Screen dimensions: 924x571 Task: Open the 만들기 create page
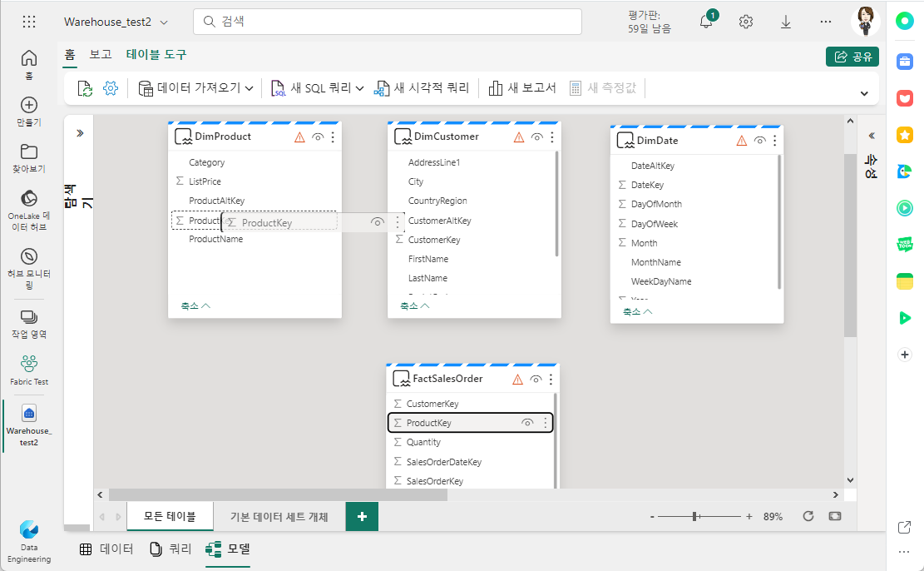tap(29, 112)
